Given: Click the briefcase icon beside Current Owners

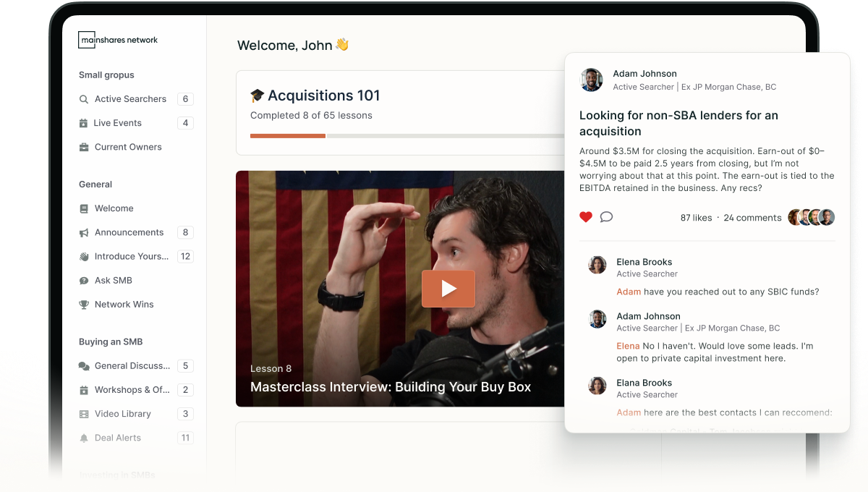Looking at the screenshot, I should click(84, 147).
